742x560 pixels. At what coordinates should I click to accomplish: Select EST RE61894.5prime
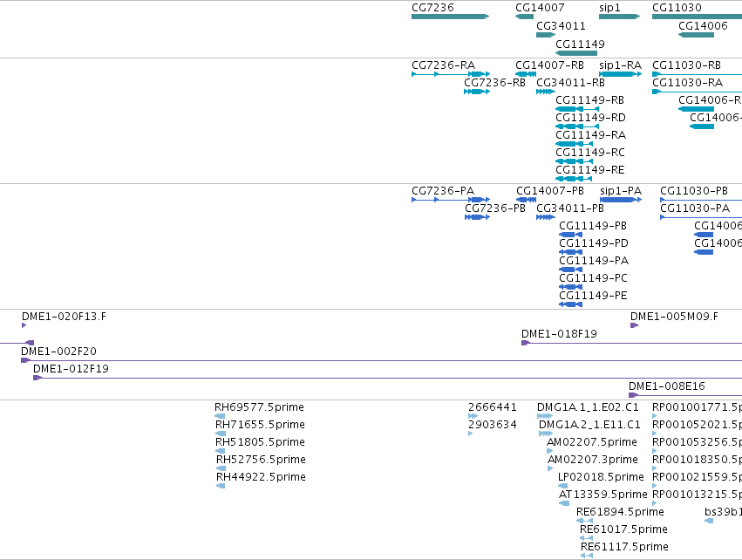[x=584, y=521]
